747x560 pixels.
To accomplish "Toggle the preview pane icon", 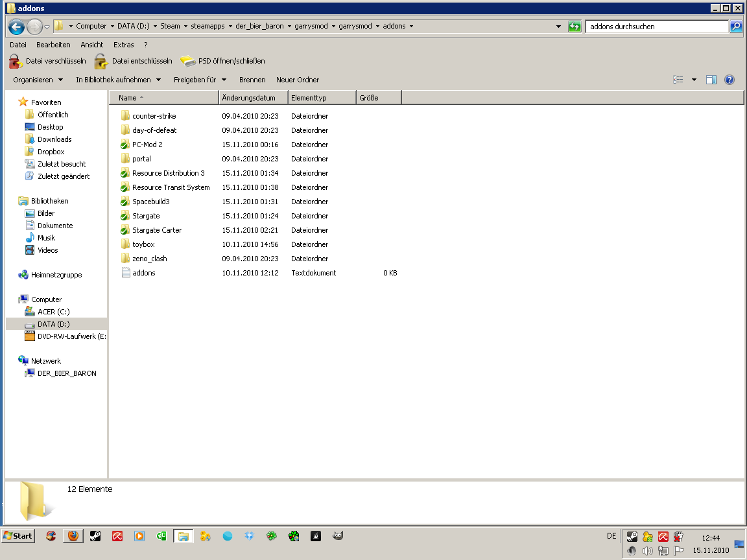I will click(x=711, y=80).
